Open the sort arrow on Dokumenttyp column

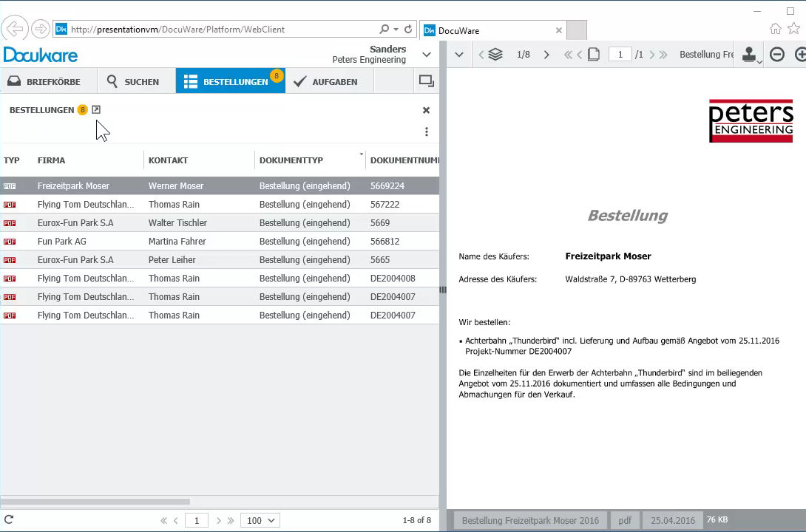click(x=362, y=155)
